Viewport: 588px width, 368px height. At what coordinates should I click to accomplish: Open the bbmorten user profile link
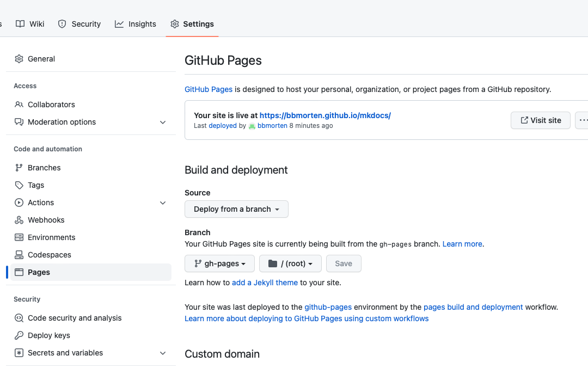coord(272,126)
